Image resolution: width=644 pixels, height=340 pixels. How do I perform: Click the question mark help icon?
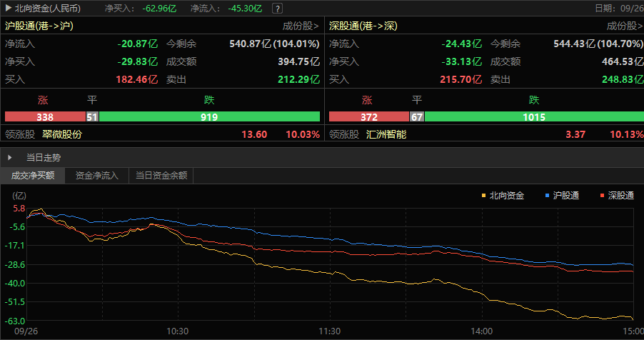[x=277, y=9]
